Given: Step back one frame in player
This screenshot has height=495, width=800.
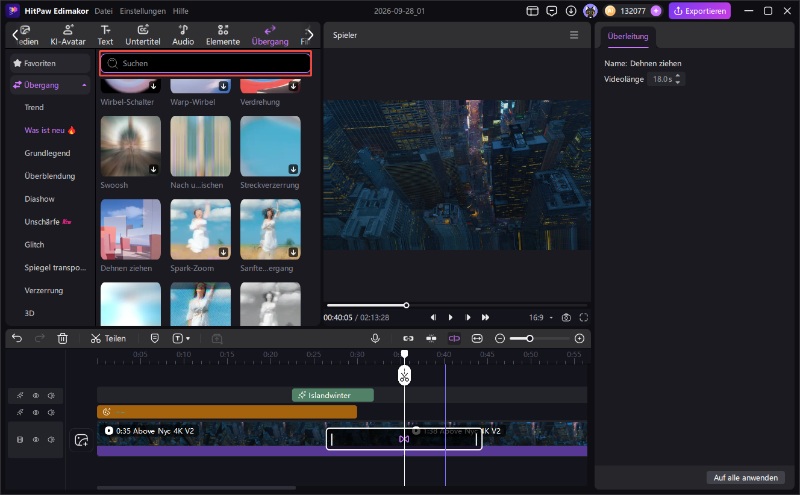Looking at the screenshot, I should (x=433, y=317).
